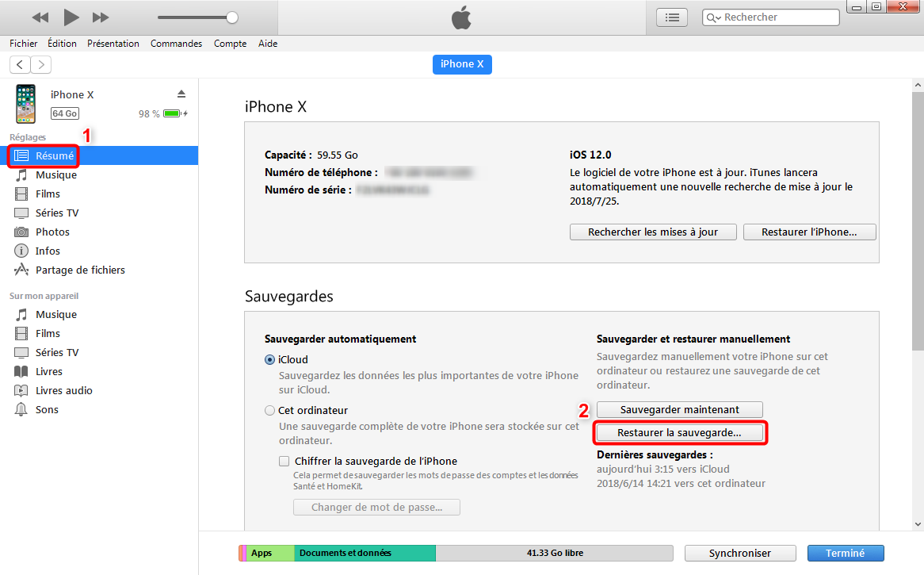
Task: Click Changer de mot de passe button
Action: [x=376, y=507]
